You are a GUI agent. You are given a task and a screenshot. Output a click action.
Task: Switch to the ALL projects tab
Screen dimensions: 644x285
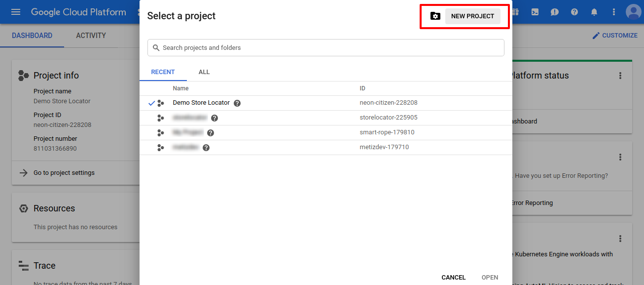[204, 72]
